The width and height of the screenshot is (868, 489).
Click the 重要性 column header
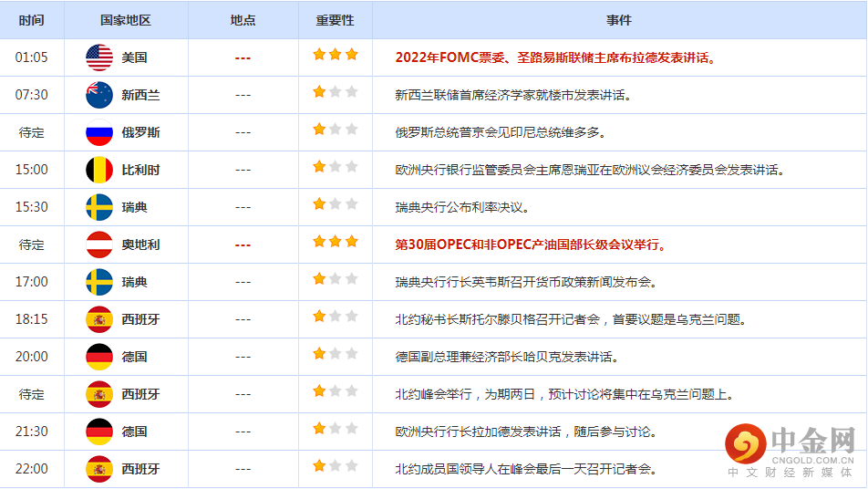(335, 20)
